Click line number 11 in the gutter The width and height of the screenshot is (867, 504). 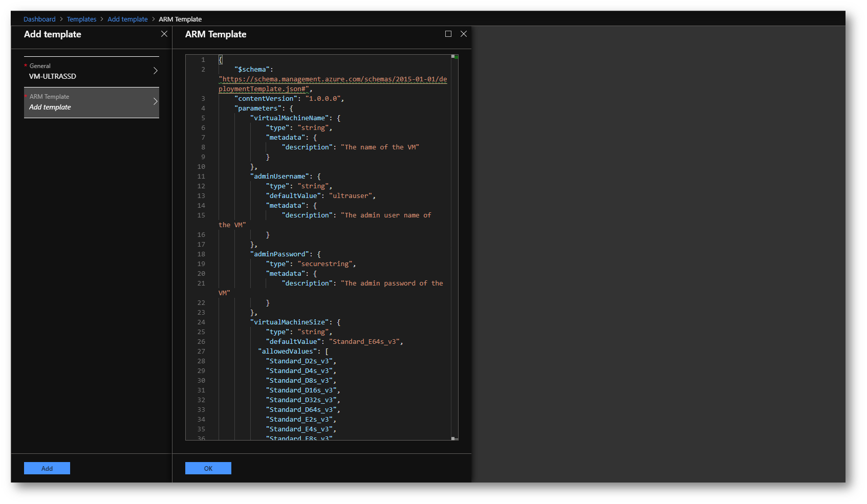coord(201,177)
